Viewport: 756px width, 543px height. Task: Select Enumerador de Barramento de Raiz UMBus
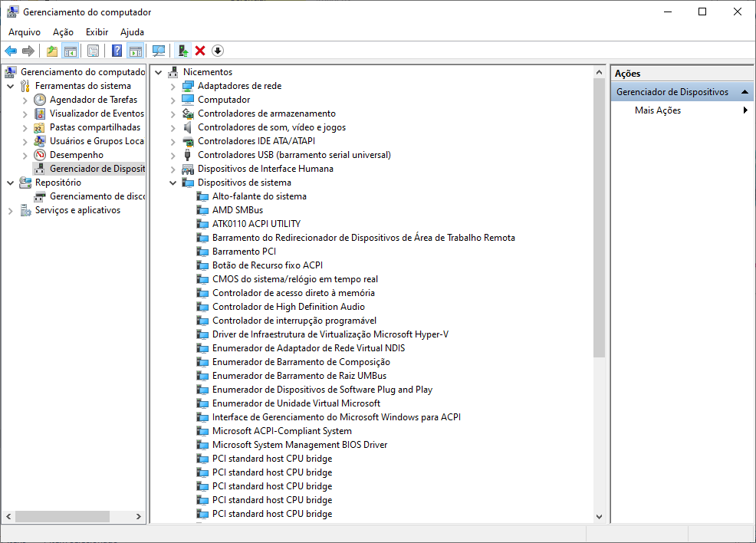pos(300,376)
